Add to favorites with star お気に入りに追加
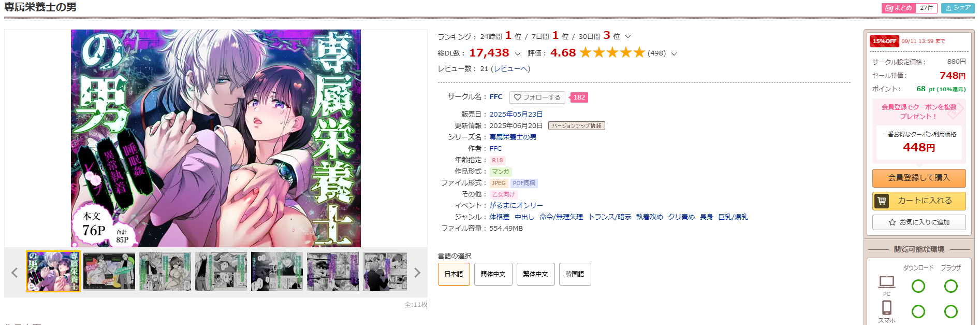This screenshot has height=325, width=980. click(x=919, y=222)
